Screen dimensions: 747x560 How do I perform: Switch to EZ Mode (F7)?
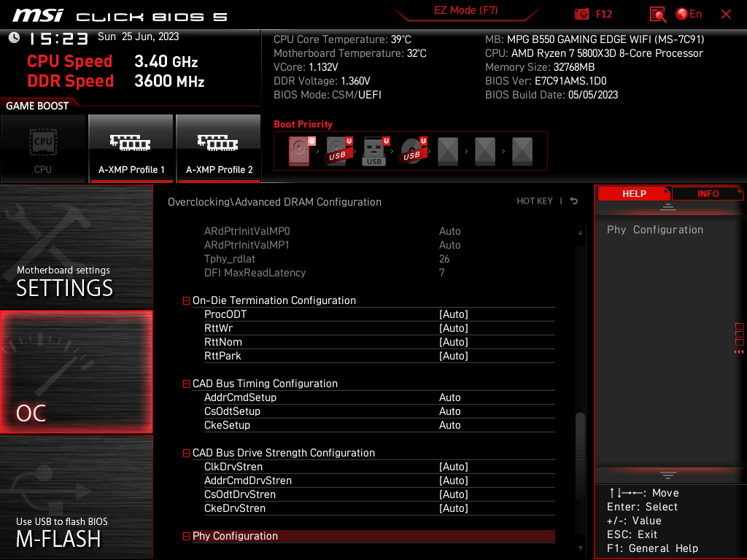(x=465, y=10)
